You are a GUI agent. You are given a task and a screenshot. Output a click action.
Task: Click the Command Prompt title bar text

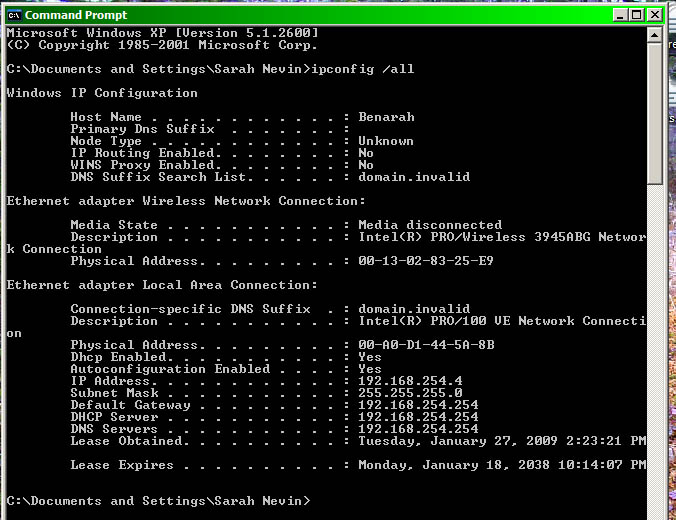(x=75, y=15)
